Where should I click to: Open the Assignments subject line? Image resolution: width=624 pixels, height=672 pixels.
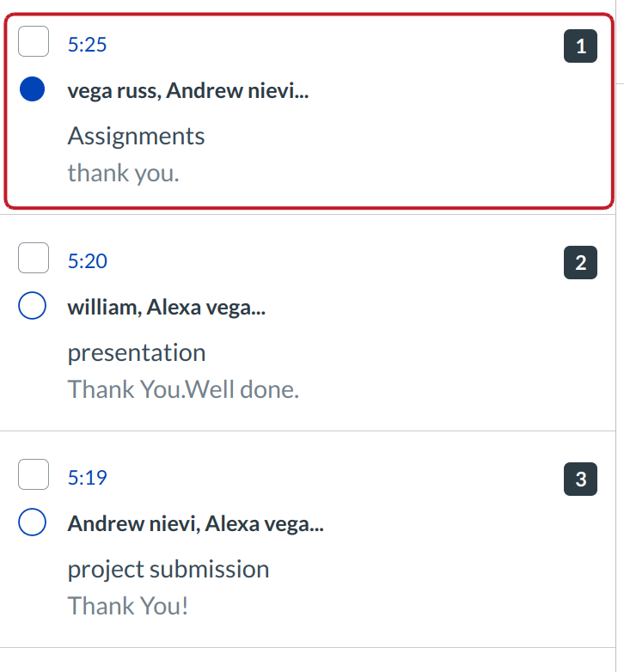point(136,137)
